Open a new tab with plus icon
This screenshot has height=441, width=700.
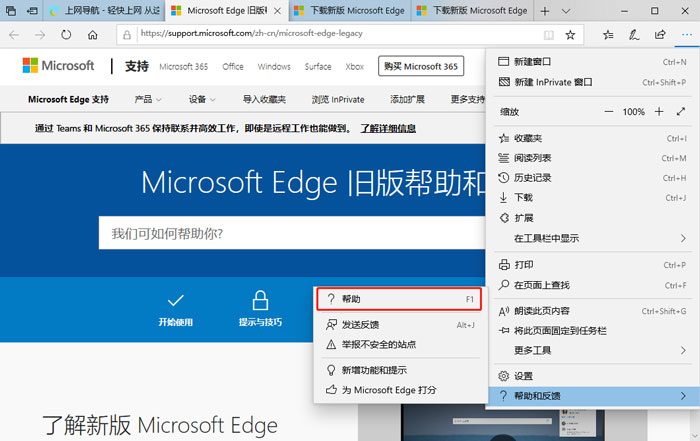pos(545,10)
